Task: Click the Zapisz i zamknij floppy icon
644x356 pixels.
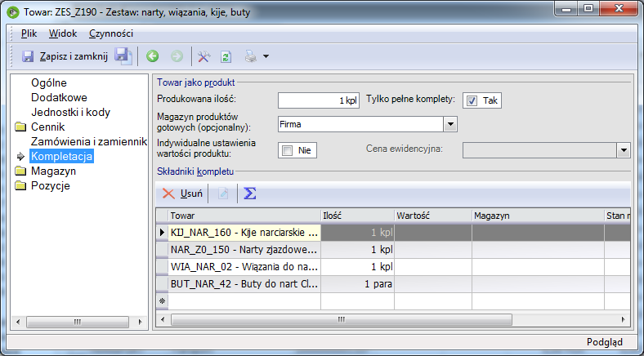Action: (28, 56)
